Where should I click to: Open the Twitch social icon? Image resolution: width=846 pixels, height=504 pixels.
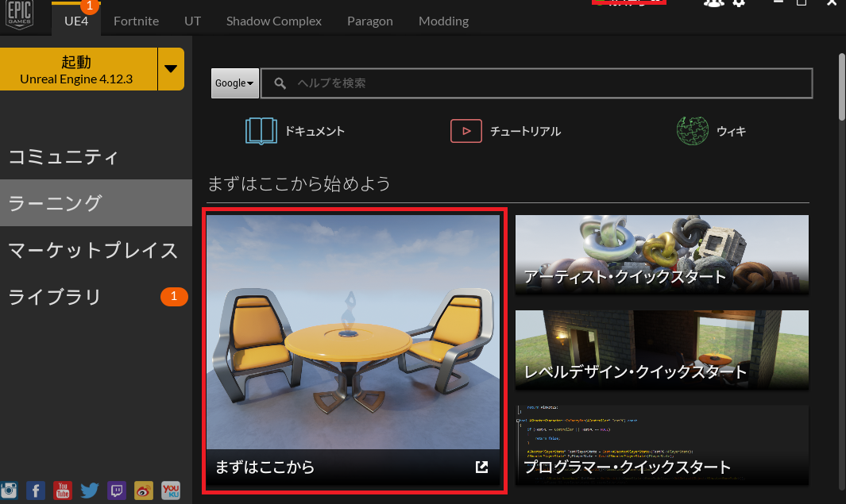(117, 491)
